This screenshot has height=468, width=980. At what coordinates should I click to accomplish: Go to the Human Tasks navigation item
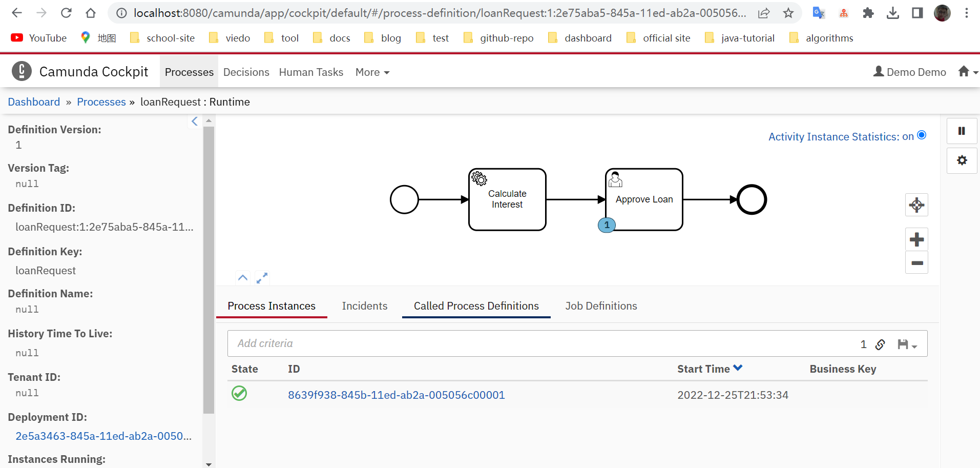(x=311, y=72)
